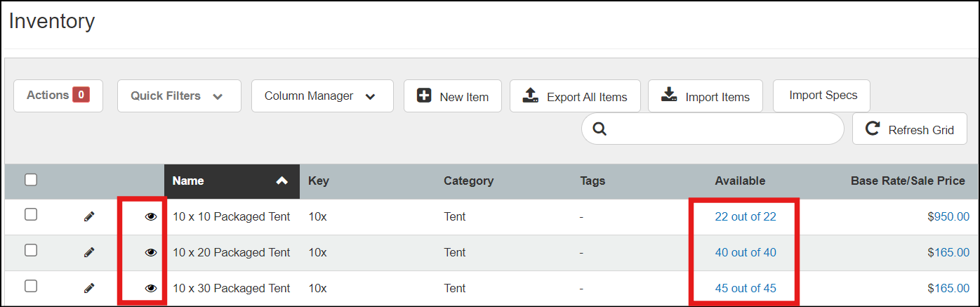Image resolution: width=980 pixels, height=307 pixels.
Task: Click the pencil edit icon for 10 x 20 Packaged Tent
Action: (89, 252)
